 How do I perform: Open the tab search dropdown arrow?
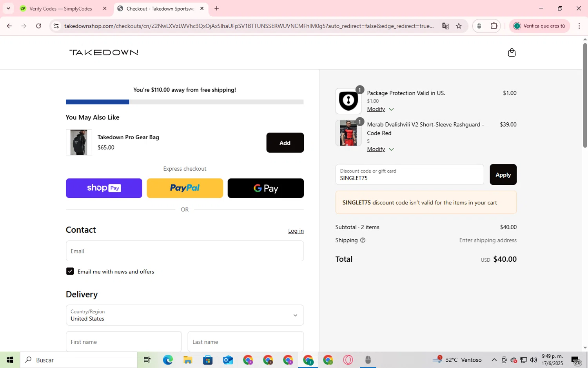8,8
